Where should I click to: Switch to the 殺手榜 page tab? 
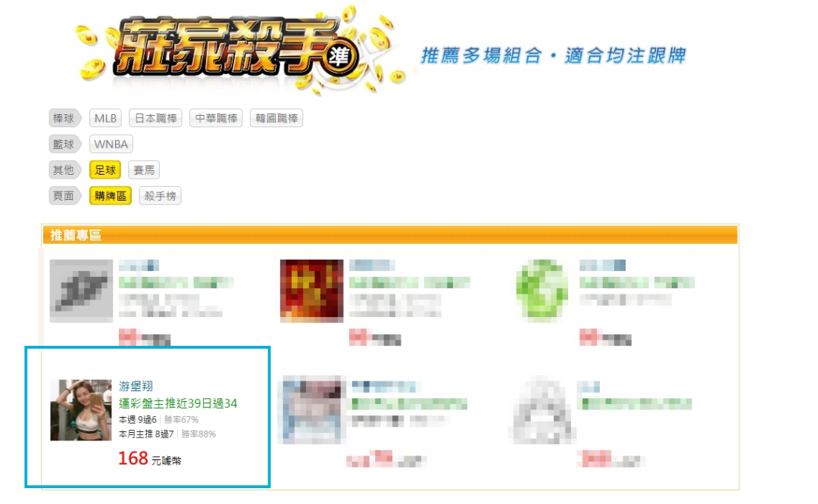tap(160, 196)
